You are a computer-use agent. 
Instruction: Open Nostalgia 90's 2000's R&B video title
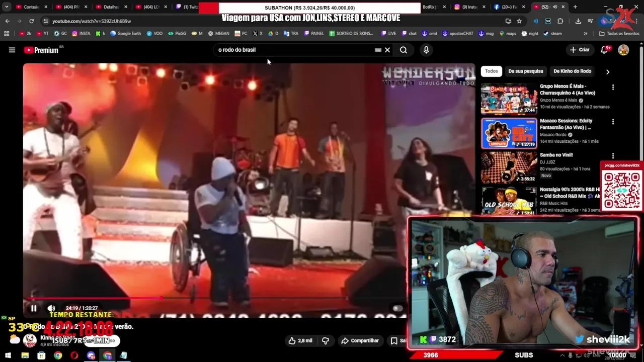click(570, 193)
